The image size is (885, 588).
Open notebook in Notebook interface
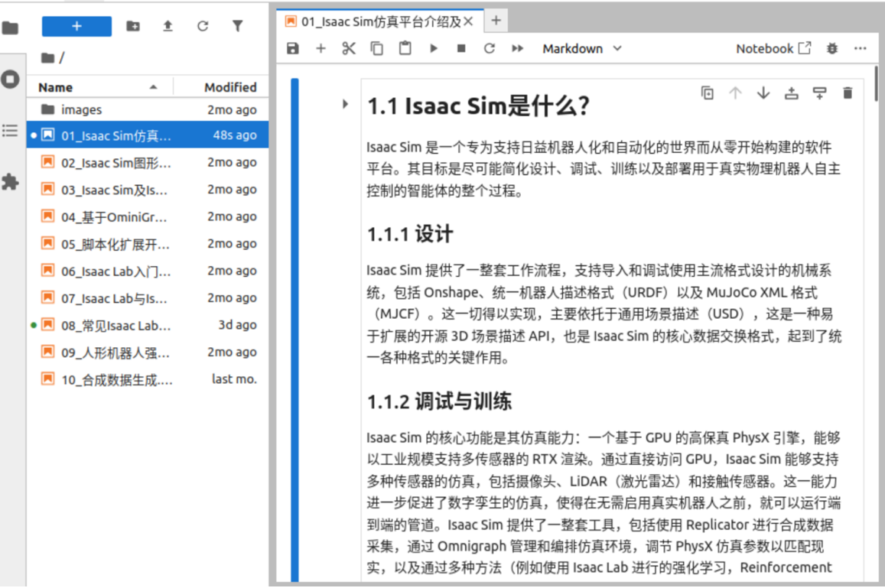coord(773,48)
